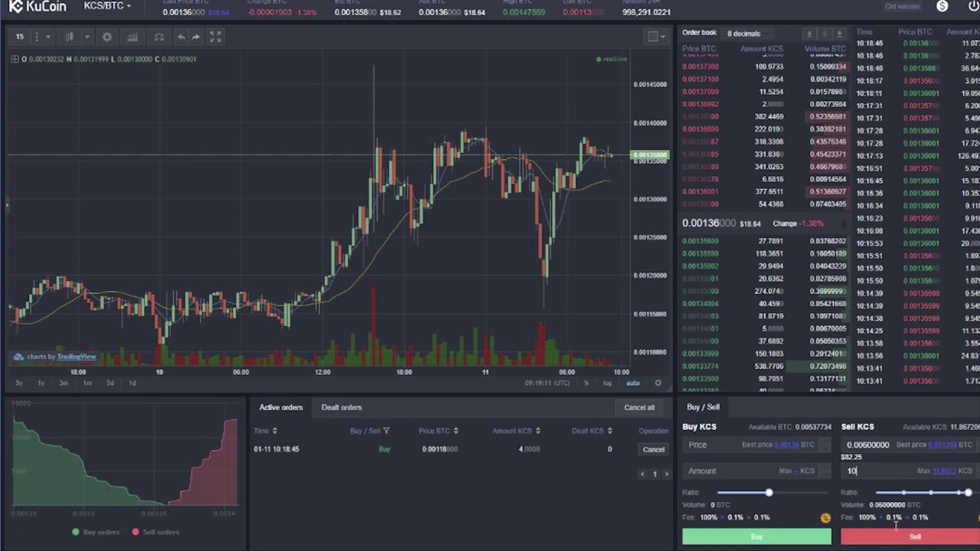Select the 0.00137300 ask row in order book
The image size is (980, 551).
pyautogui.click(x=764, y=67)
